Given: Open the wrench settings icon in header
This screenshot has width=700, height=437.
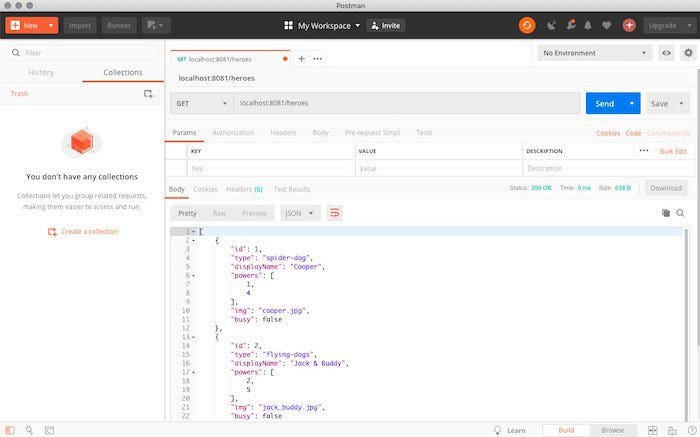Looking at the screenshot, I should pos(571,25).
